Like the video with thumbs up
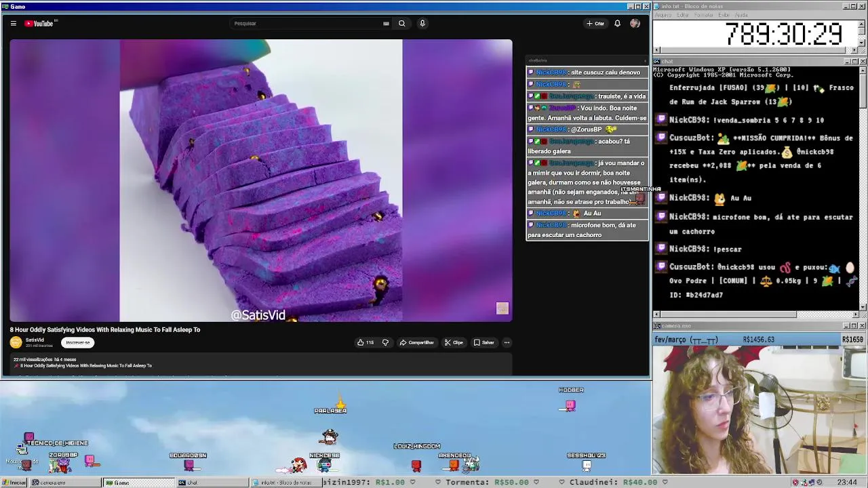 click(366, 342)
